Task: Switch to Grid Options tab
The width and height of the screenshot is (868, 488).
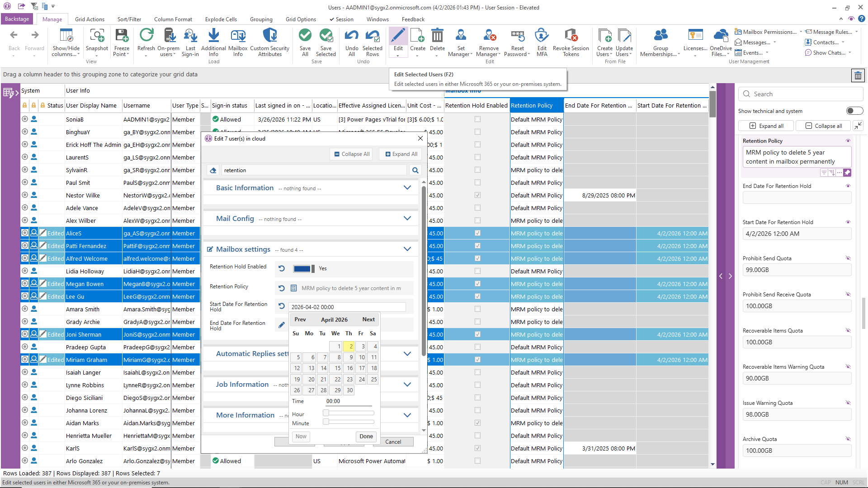Action: [301, 19]
